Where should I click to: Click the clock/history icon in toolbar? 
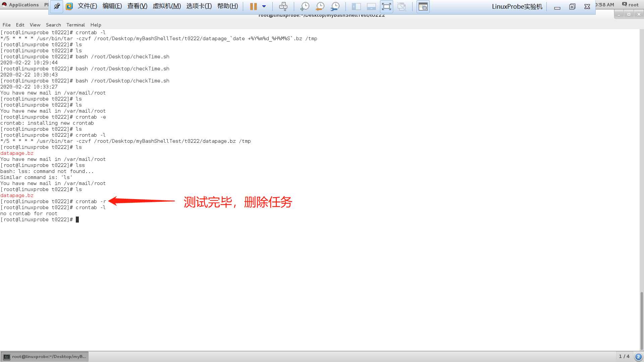320,6
